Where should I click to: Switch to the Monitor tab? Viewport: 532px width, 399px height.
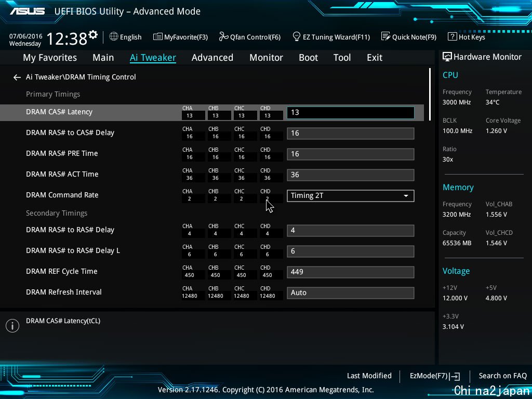[x=266, y=58]
